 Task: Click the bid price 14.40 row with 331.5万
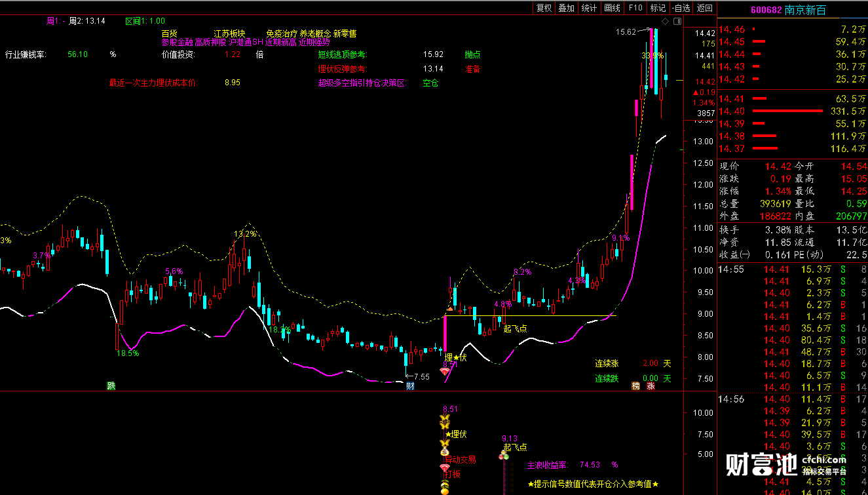(793, 111)
